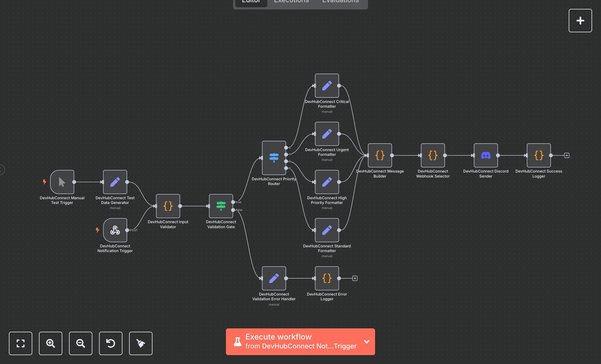601x364 pixels.
Task: Switch to the Evaluations tab
Action: [340, 2]
